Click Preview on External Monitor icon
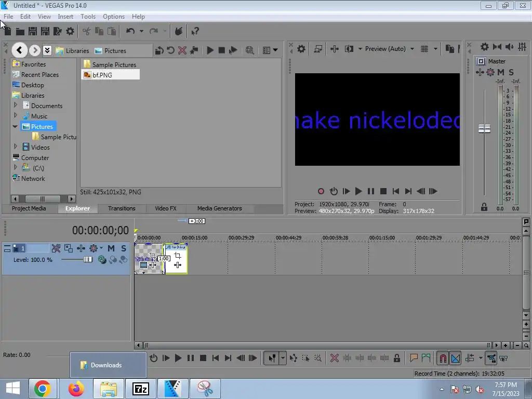532x399 pixels. click(318, 49)
